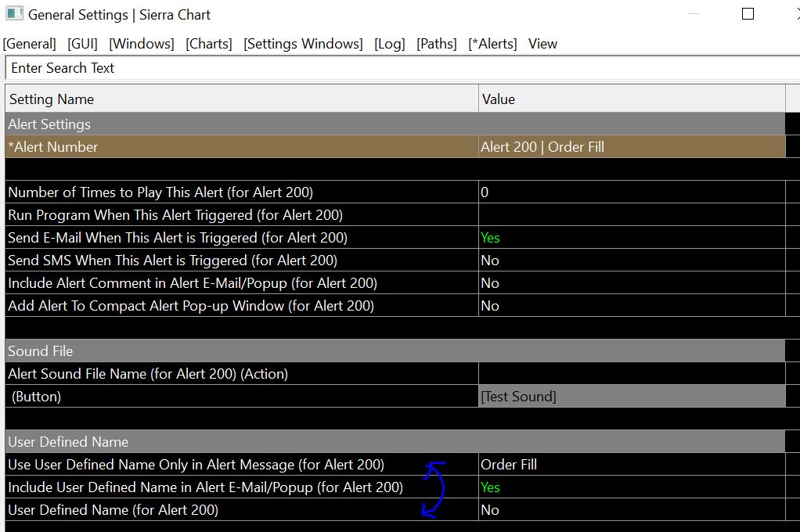This screenshot has width=800, height=532.
Task: Open the [Charts] menu
Action: click(x=209, y=44)
